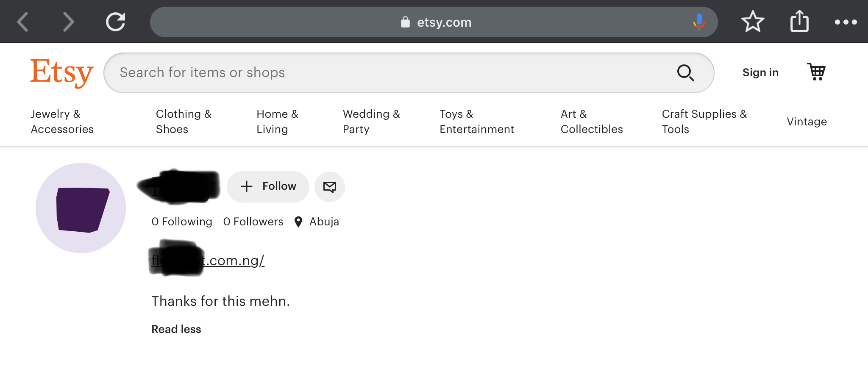Tap the microphone voice search icon

(x=699, y=22)
